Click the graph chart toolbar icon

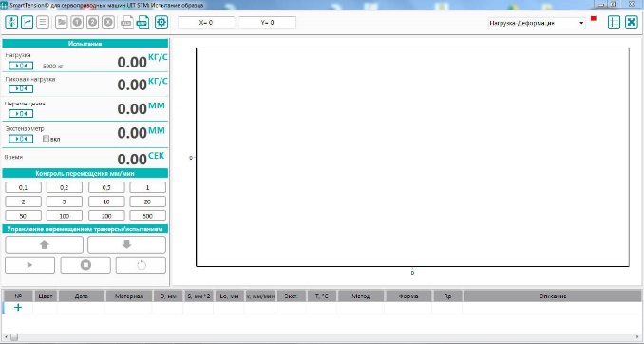pyautogui.click(x=28, y=22)
